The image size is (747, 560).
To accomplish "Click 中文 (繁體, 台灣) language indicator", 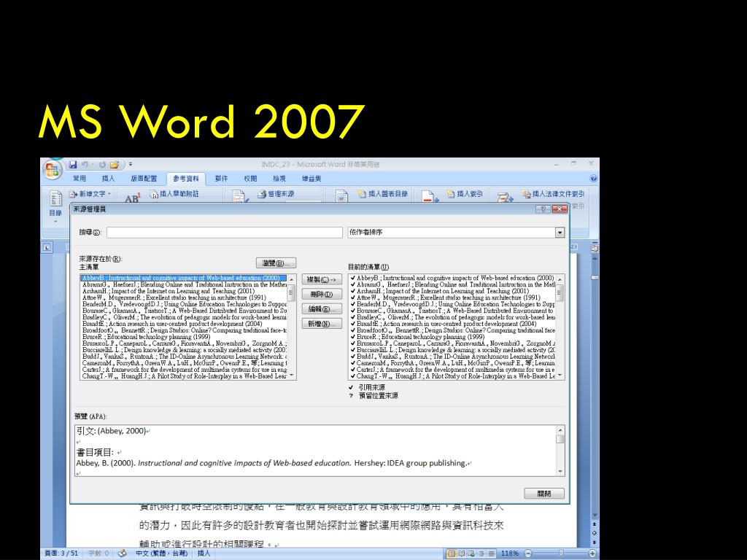I will point(161,553).
